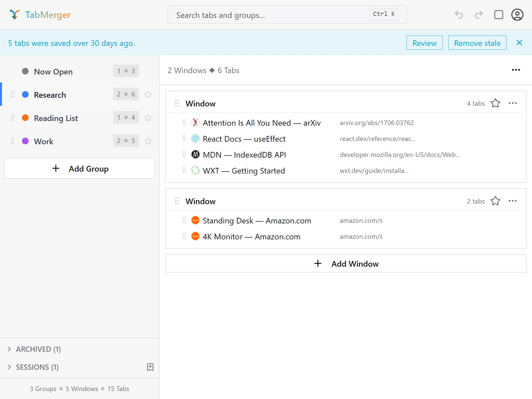The height and width of the screenshot is (399, 532).
Task: Click the react.dev/reference URL text
Action: (377, 139)
